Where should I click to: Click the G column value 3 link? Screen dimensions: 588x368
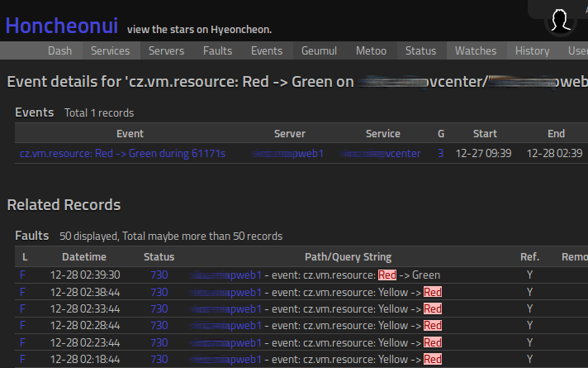click(x=440, y=153)
